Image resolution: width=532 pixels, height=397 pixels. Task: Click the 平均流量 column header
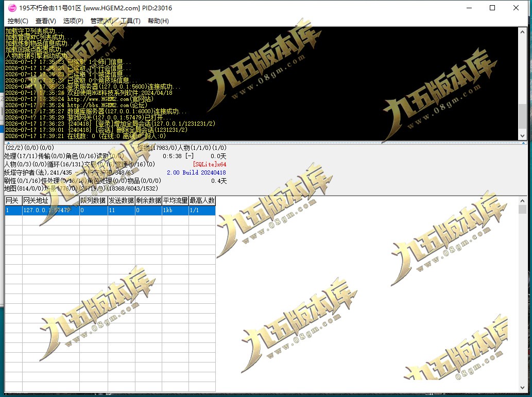point(175,200)
